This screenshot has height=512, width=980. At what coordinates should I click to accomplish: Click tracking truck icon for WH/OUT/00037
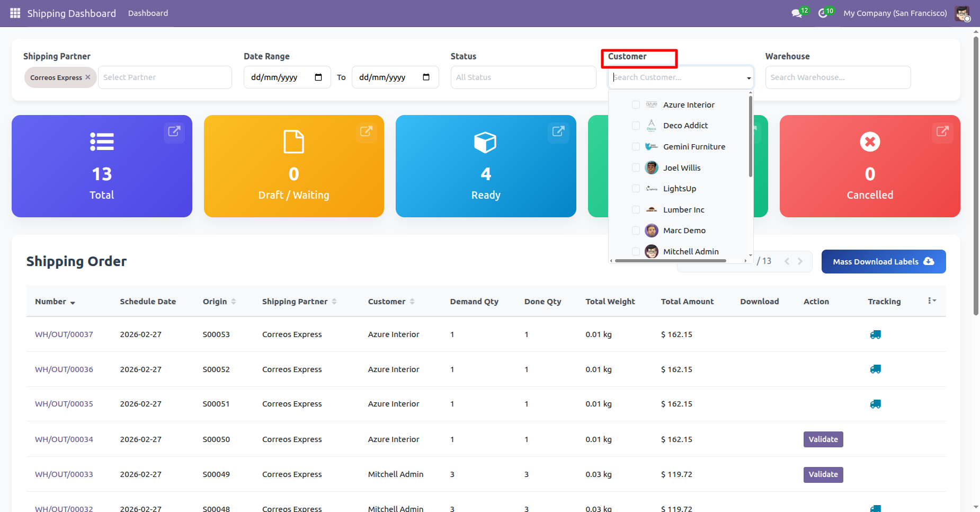(875, 334)
